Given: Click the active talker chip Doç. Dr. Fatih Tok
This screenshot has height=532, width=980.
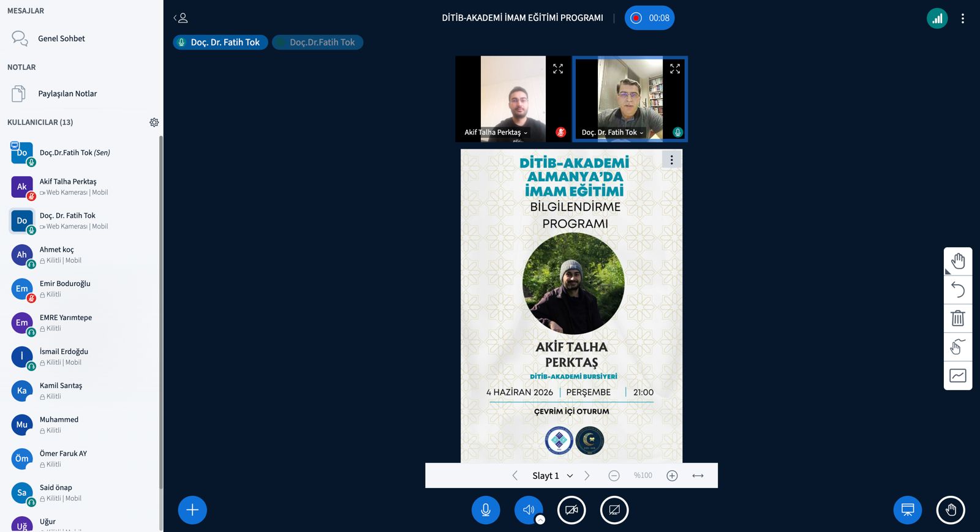Looking at the screenshot, I should click(221, 42).
